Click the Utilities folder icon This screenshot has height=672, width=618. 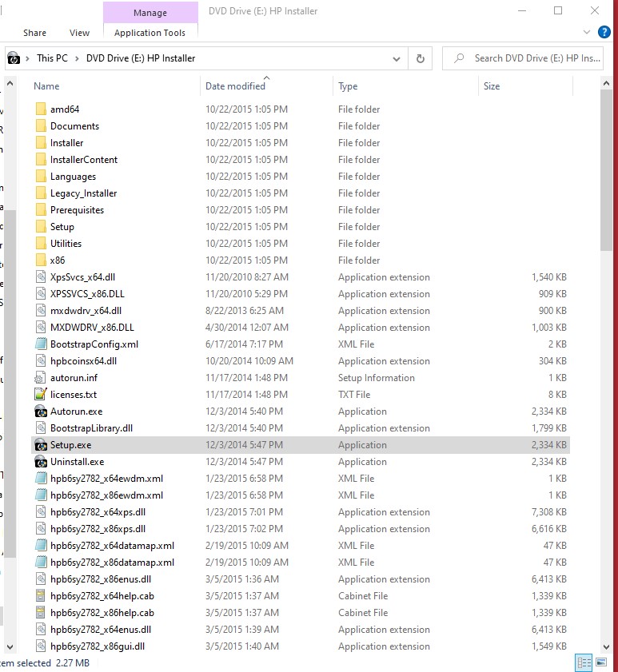pos(41,243)
